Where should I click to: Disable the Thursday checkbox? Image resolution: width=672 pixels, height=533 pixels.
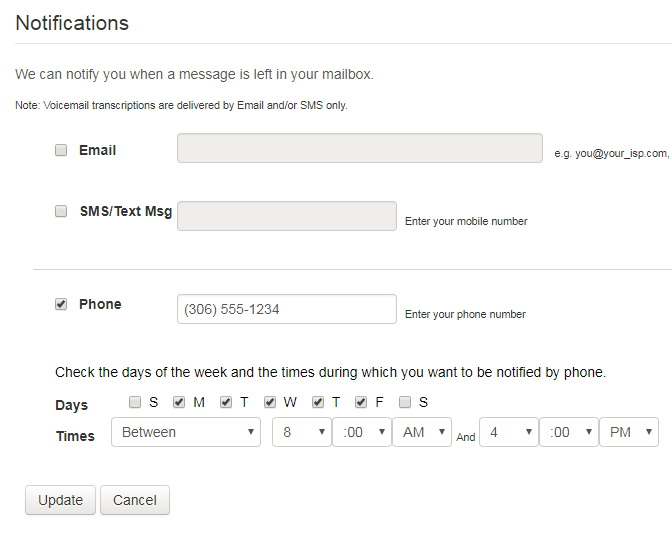pyautogui.click(x=318, y=402)
